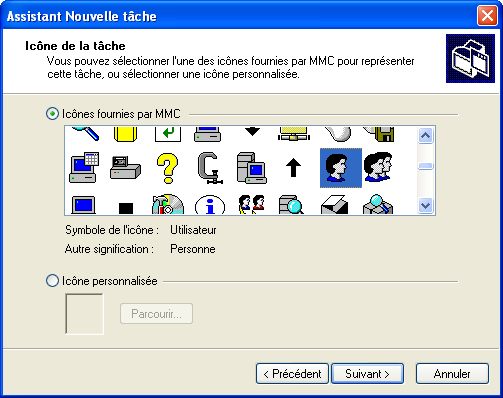Select the computer with calendar grid icon
Image resolution: width=503 pixels, height=398 pixels.
coord(84,168)
